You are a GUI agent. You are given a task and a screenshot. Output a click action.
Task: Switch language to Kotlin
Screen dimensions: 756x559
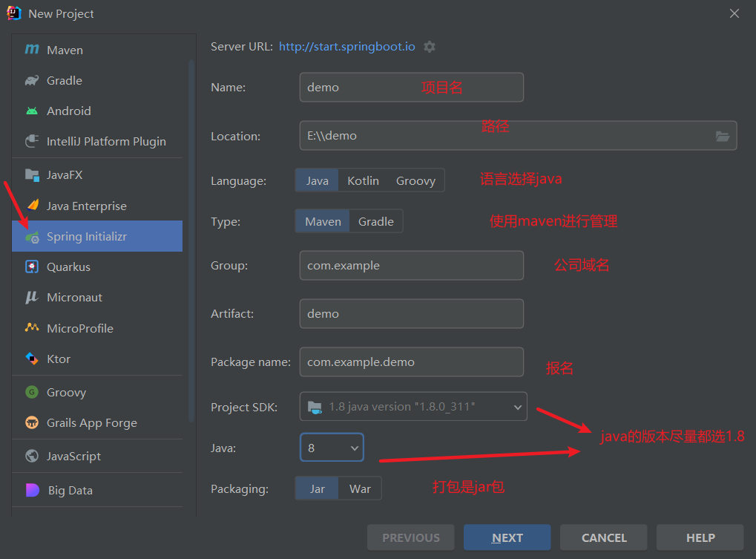[x=363, y=180]
